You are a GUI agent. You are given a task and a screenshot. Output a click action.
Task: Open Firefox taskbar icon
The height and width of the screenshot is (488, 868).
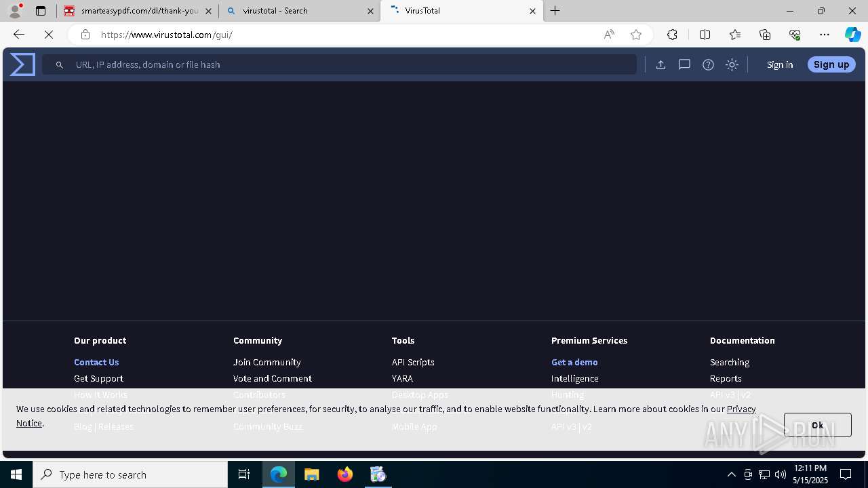click(x=345, y=474)
